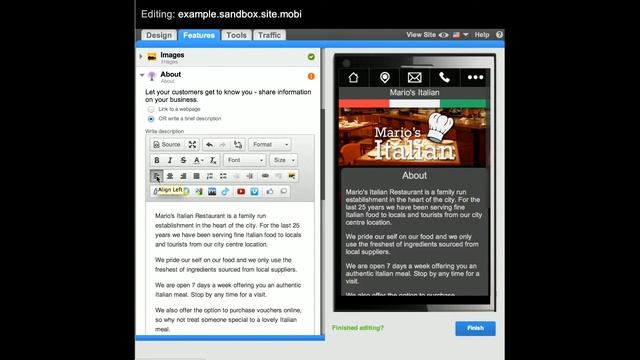Click the align right icon

[x=183, y=176]
